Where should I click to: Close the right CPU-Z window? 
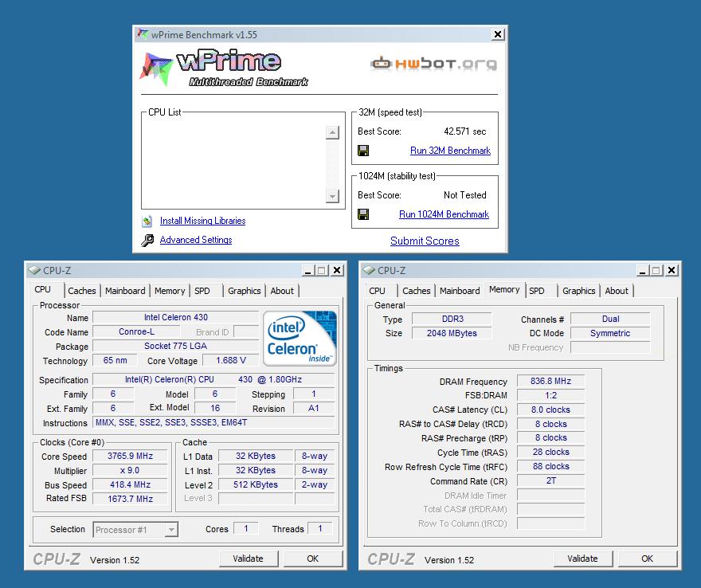[672, 271]
